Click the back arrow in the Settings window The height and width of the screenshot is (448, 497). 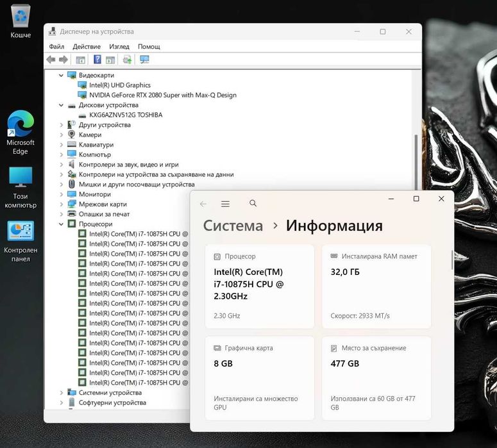coord(203,204)
